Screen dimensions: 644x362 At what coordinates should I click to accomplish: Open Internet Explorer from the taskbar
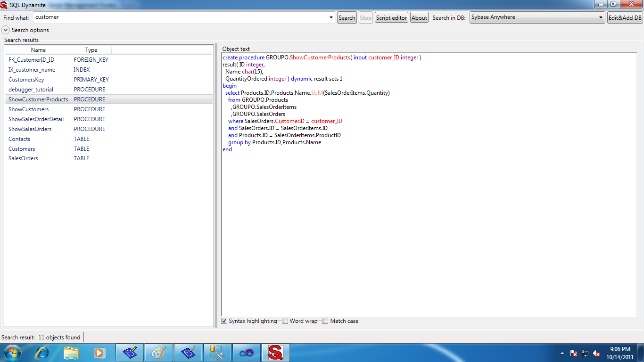click(x=42, y=353)
